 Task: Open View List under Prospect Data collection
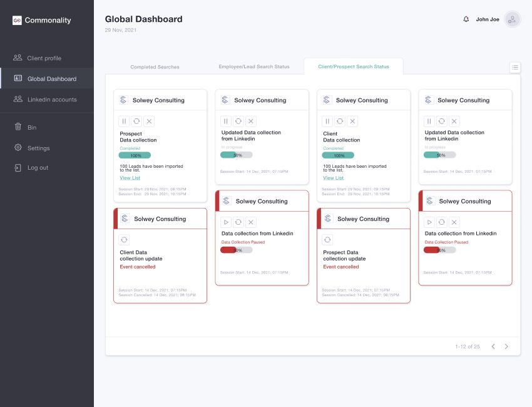click(130, 178)
